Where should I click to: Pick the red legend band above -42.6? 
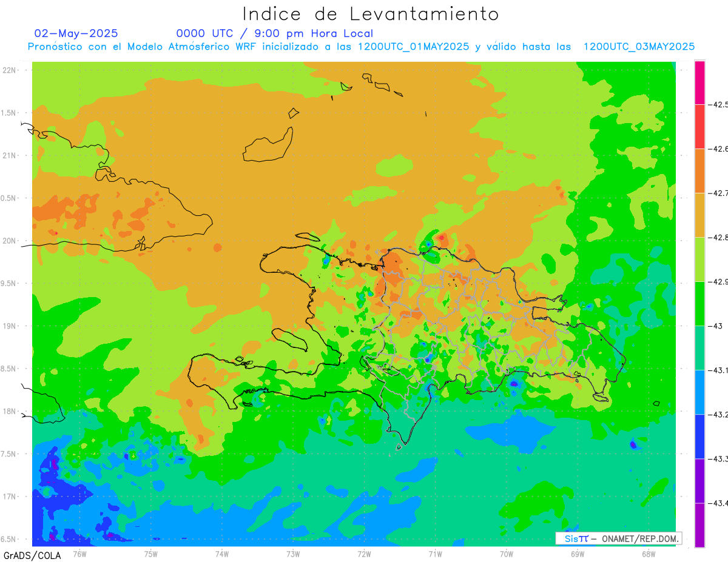[x=699, y=127]
